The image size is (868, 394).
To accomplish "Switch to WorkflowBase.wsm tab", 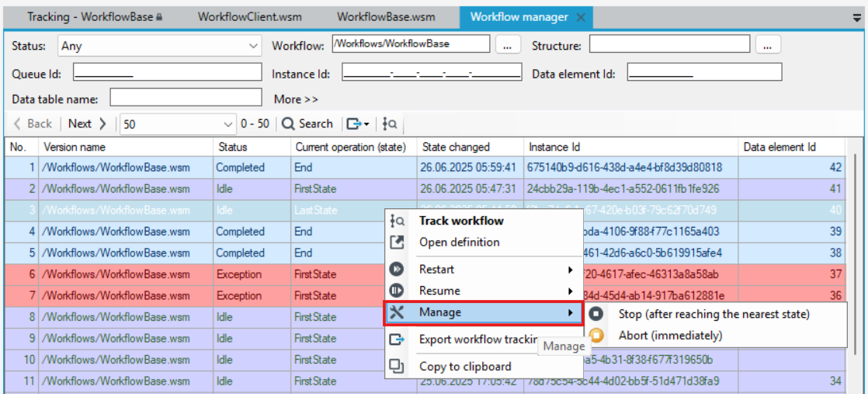I will [386, 16].
